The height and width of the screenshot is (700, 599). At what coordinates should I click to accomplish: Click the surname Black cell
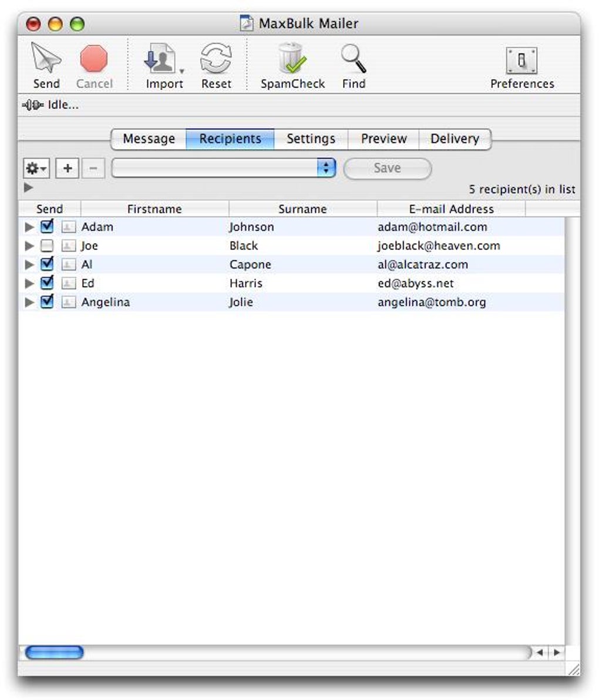(x=244, y=246)
